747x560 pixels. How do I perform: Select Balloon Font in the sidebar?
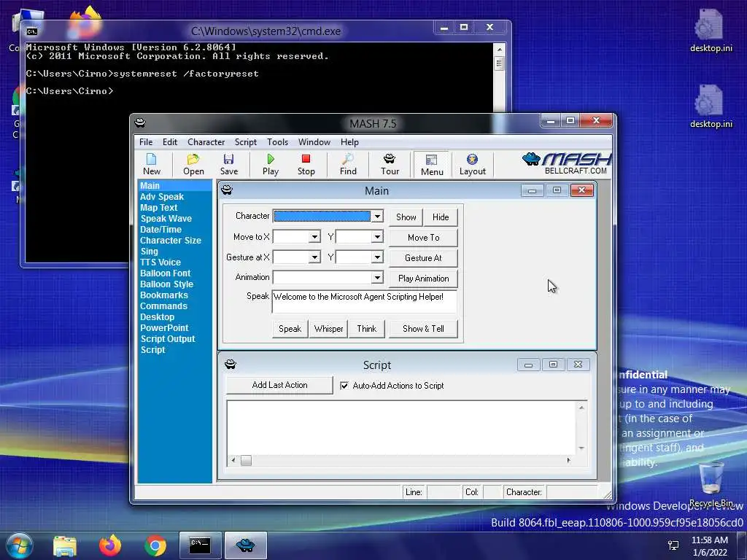(x=165, y=273)
